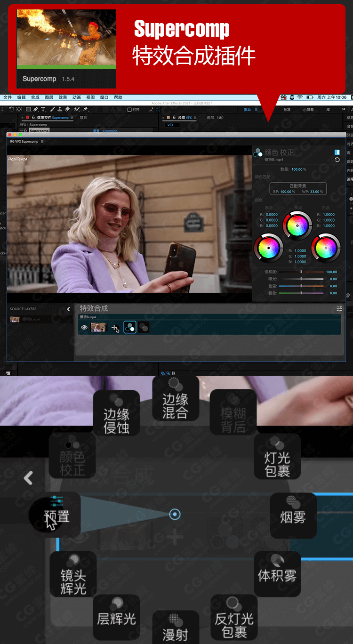Click the 曝光 slider handle

[x=301, y=279]
